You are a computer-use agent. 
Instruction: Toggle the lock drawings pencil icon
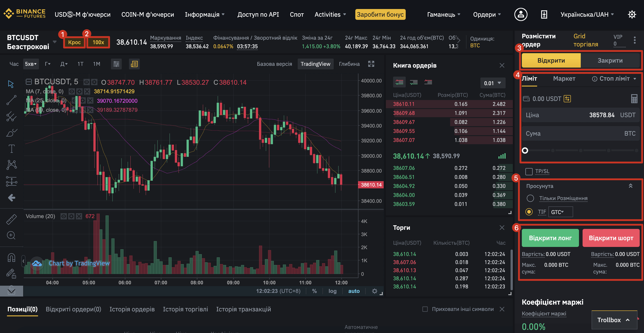pyautogui.click(x=11, y=274)
